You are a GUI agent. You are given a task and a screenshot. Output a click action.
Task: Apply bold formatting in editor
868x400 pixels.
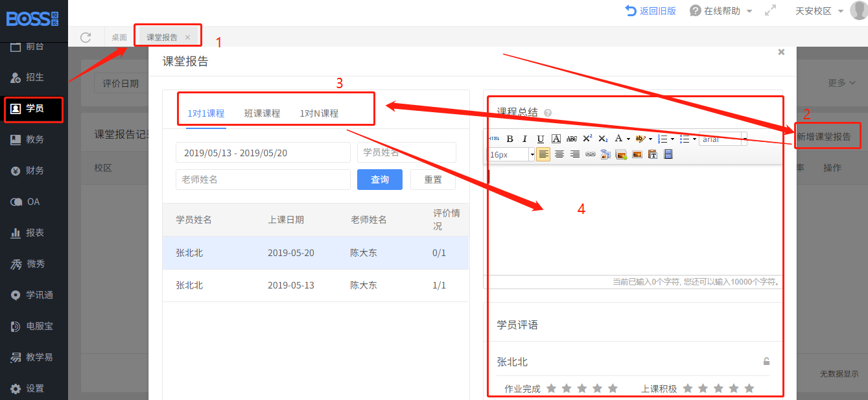tap(510, 139)
